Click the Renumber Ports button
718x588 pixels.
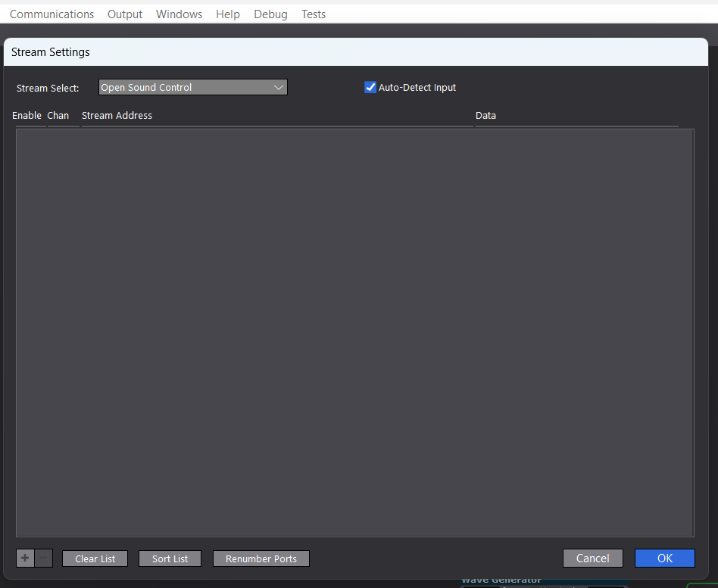click(261, 558)
